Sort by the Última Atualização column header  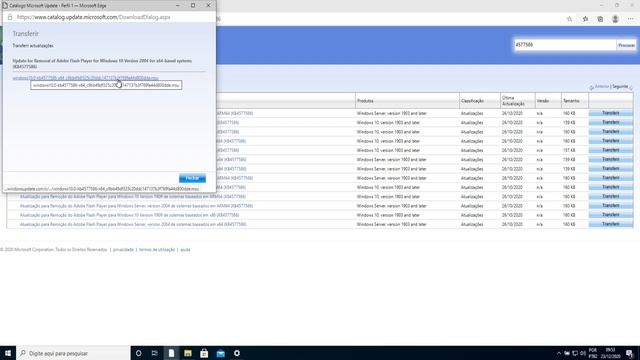[513, 101]
